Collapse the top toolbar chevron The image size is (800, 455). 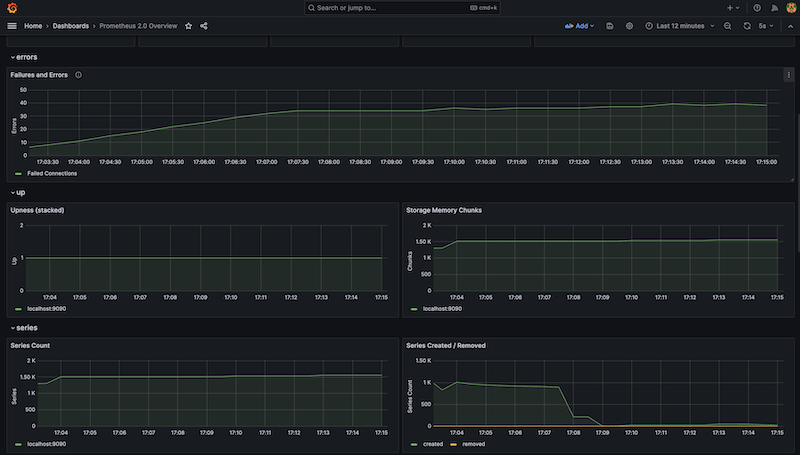pyautogui.click(x=790, y=26)
